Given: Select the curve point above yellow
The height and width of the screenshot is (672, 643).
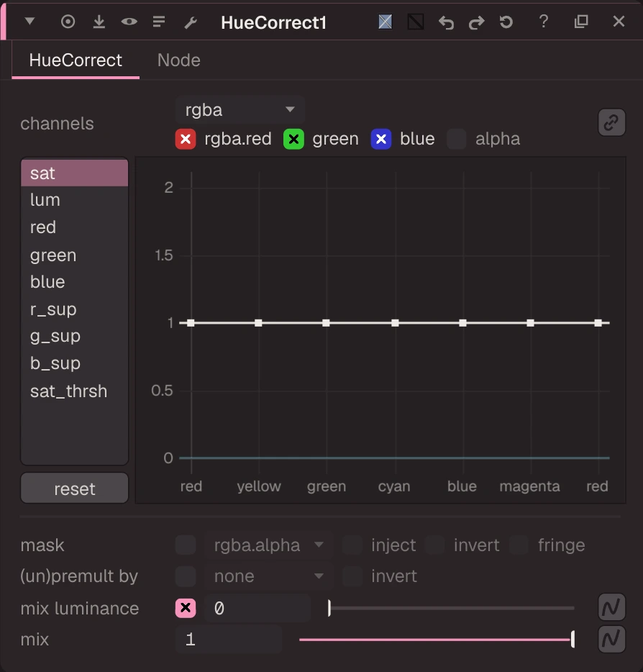Looking at the screenshot, I should point(258,323).
